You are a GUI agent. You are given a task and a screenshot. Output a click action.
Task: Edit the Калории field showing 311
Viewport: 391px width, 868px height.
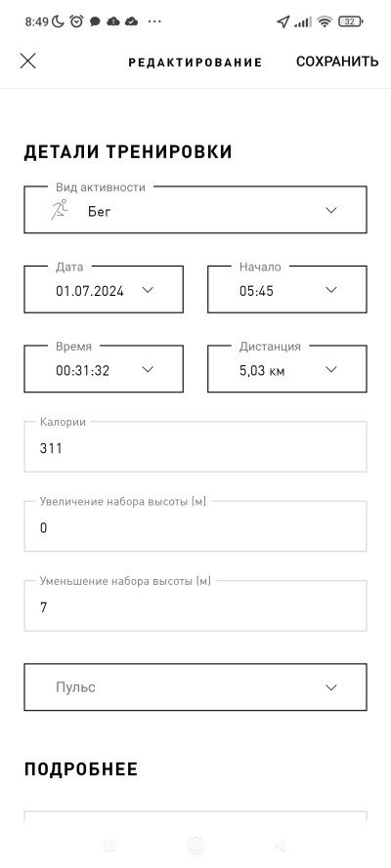pos(195,447)
